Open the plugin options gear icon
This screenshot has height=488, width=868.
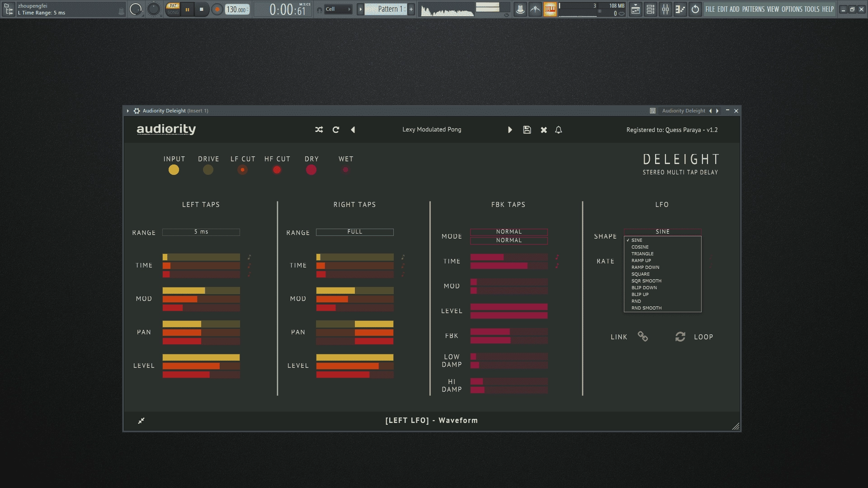137,111
